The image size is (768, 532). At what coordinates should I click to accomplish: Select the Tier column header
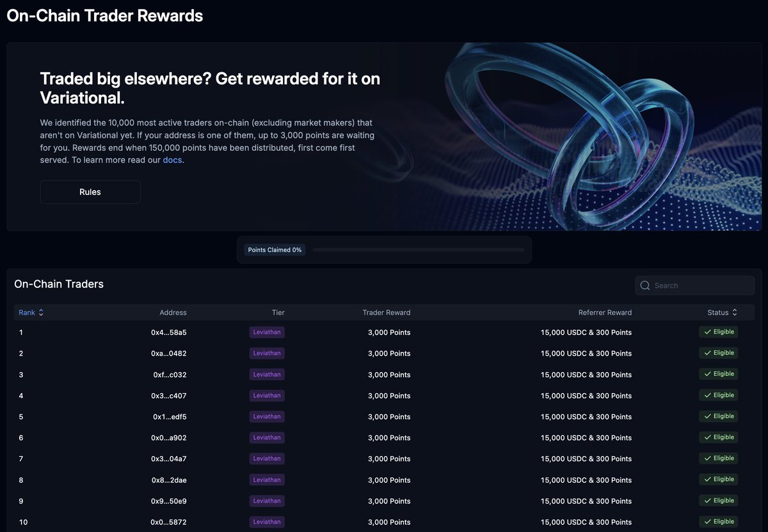click(x=278, y=313)
